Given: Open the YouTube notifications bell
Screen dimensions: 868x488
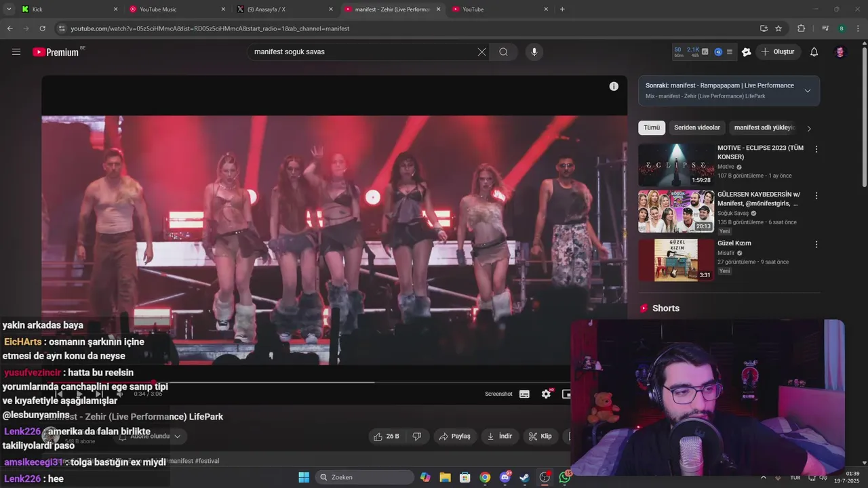Looking at the screenshot, I should tap(814, 52).
